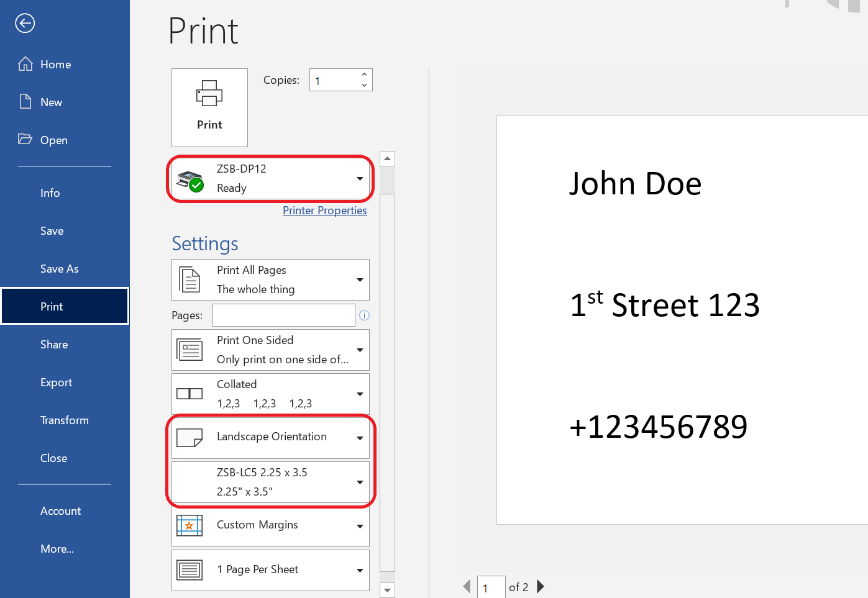Viewport: 868px width, 598px height.
Task: Click the New document icon
Action: coord(25,102)
